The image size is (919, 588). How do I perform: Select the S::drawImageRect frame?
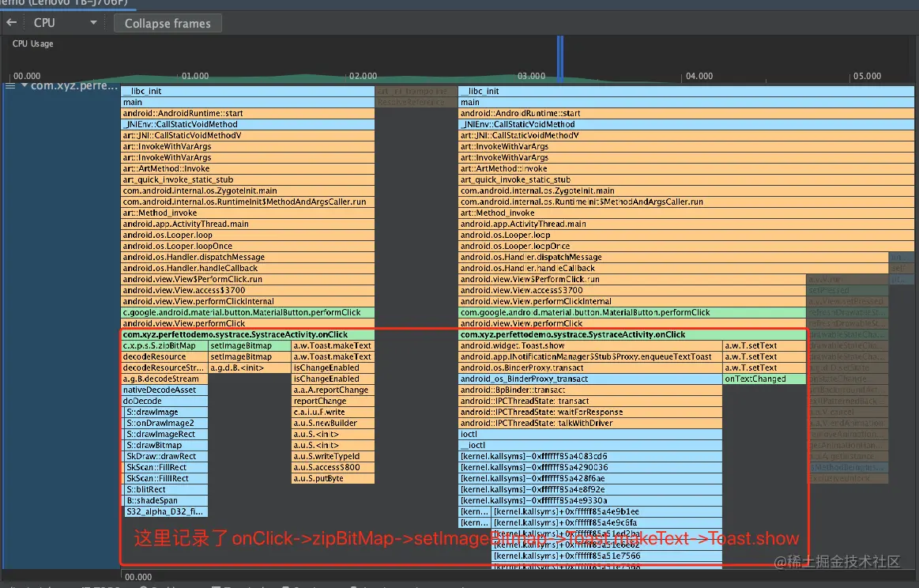167,435
